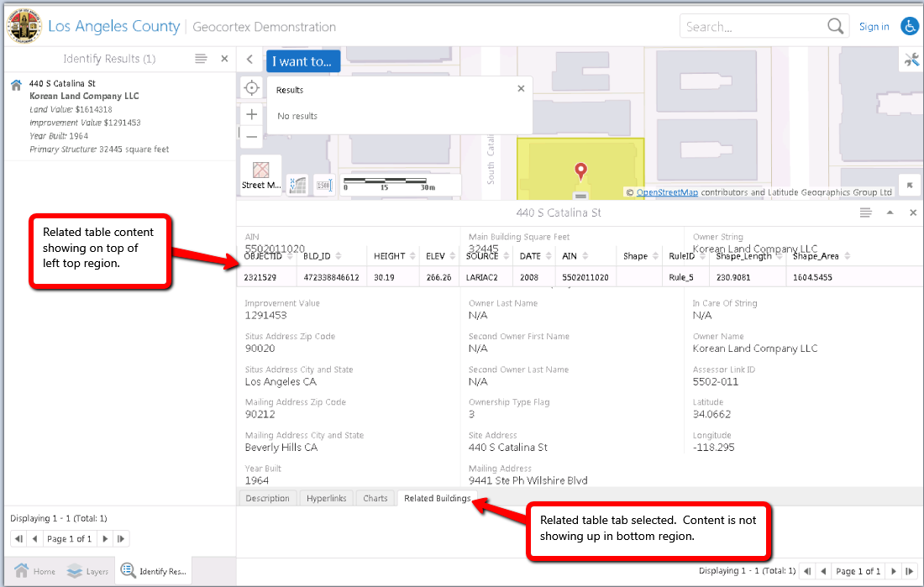Go to the Home tab at the bottom
924x587 pixels.
(x=35, y=571)
